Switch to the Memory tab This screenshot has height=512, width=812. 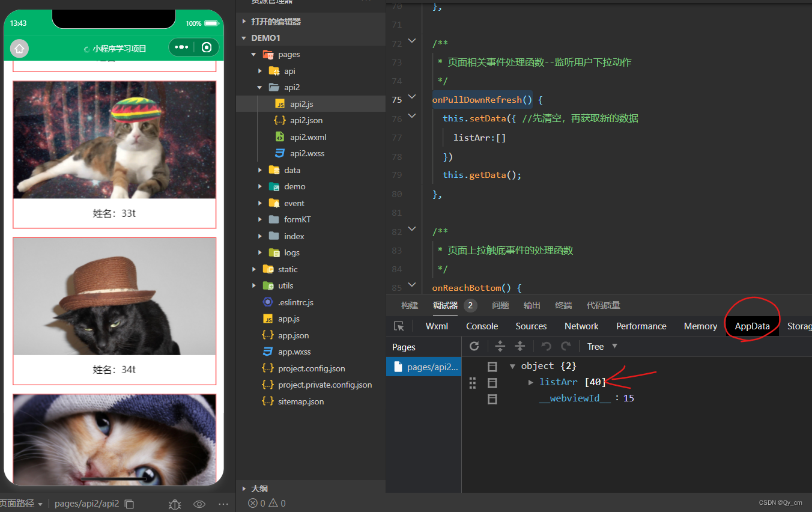[x=700, y=326]
